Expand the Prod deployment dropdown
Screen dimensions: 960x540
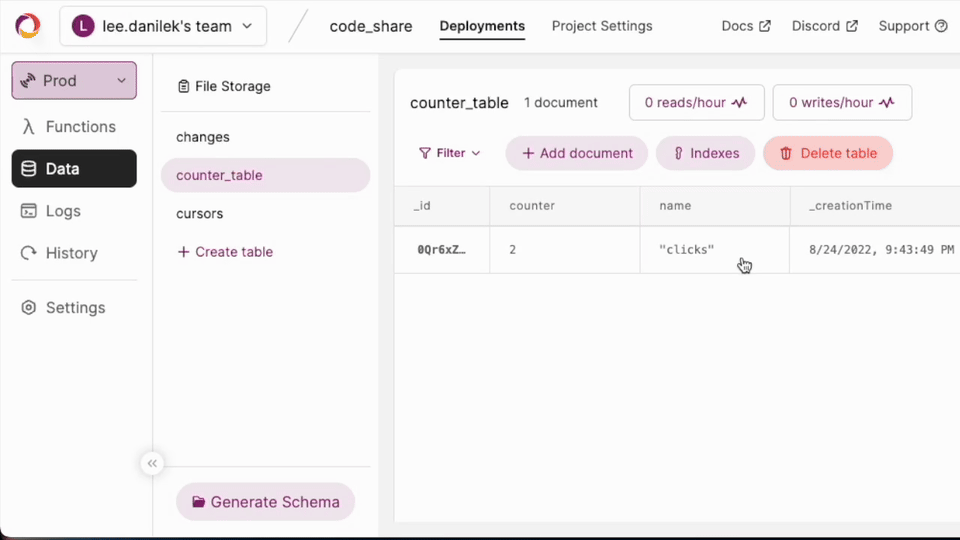(74, 80)
